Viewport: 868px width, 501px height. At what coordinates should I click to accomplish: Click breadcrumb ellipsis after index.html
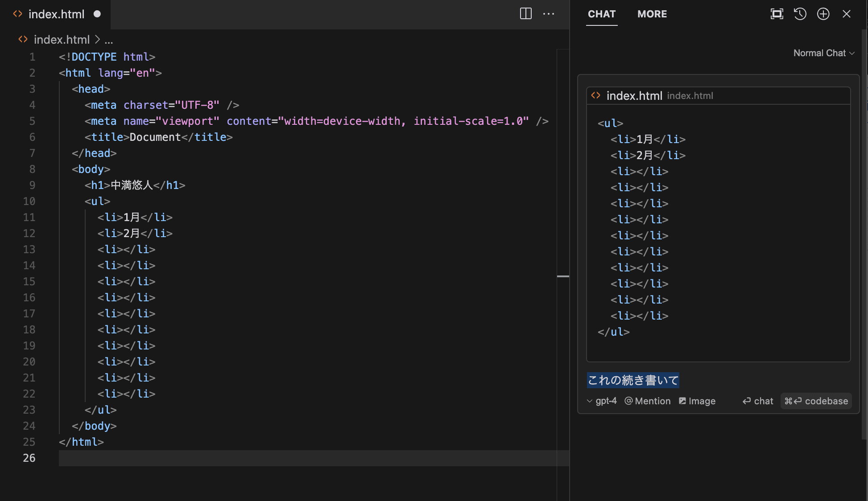pos(109,40)
